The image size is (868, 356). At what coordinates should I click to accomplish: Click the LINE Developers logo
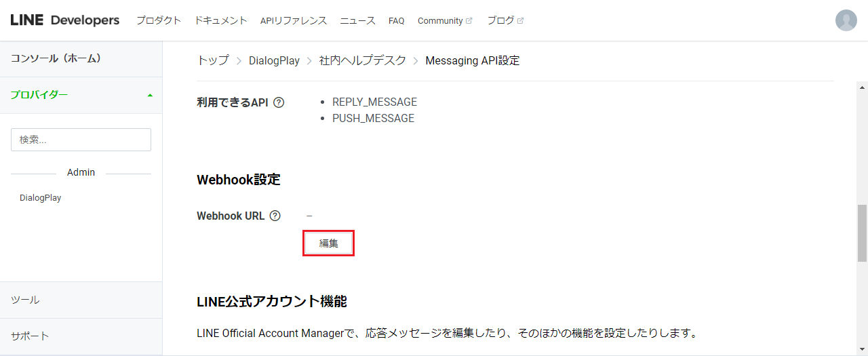(x=65, y=20)
